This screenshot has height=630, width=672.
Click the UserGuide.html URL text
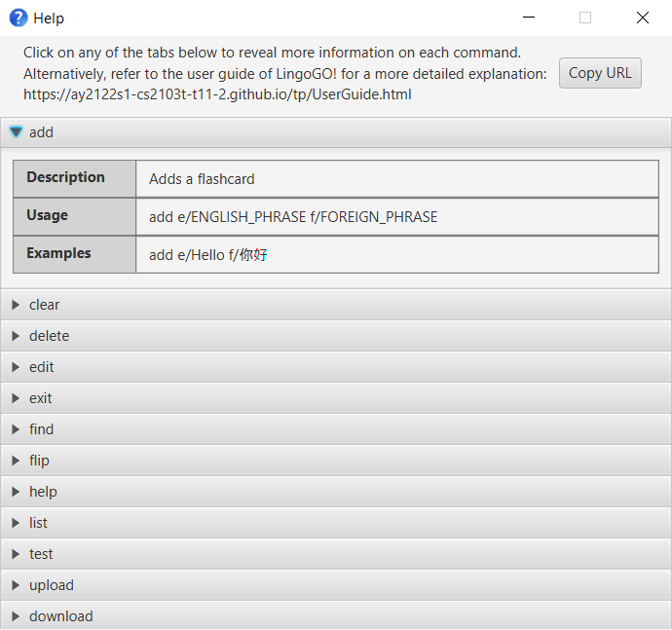tap(217, 94)
